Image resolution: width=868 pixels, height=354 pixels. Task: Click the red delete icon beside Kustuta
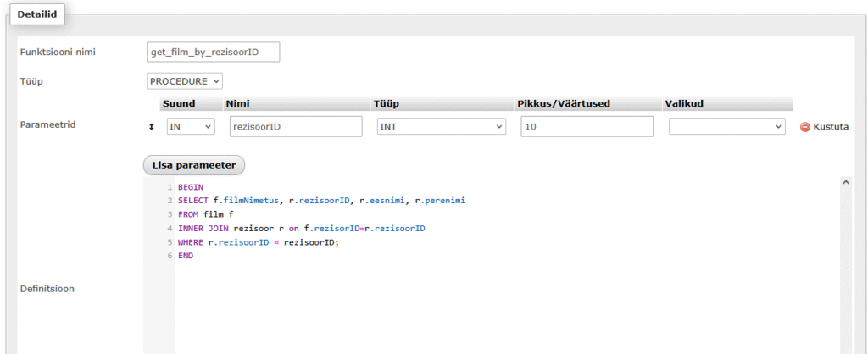coord(804,127)
